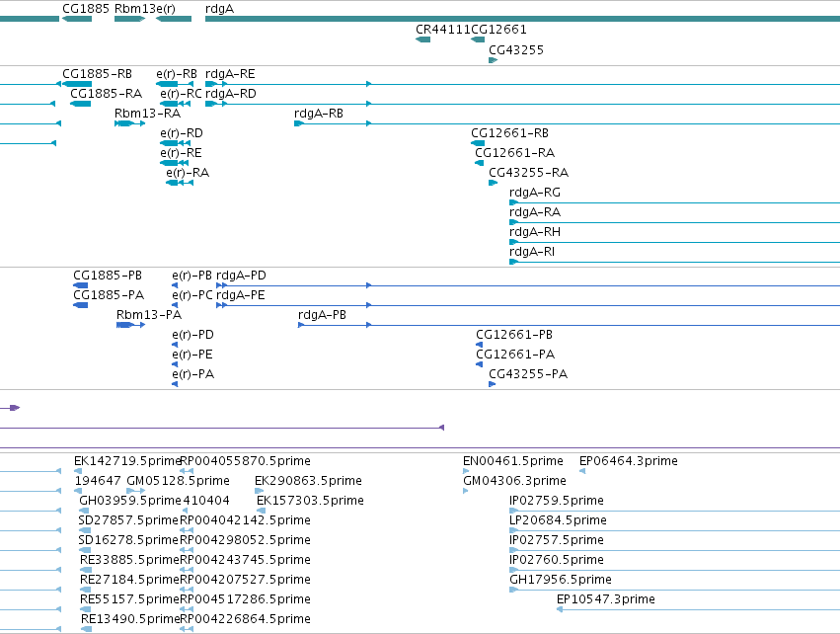Select EST SD16278.5prime
Viewport: 840px width, 634px height.
click(128, 540)
